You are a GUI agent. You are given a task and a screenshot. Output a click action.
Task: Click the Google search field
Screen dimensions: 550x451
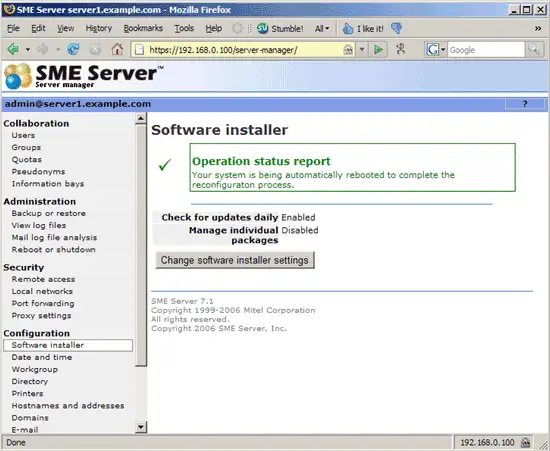click(486, 50)
